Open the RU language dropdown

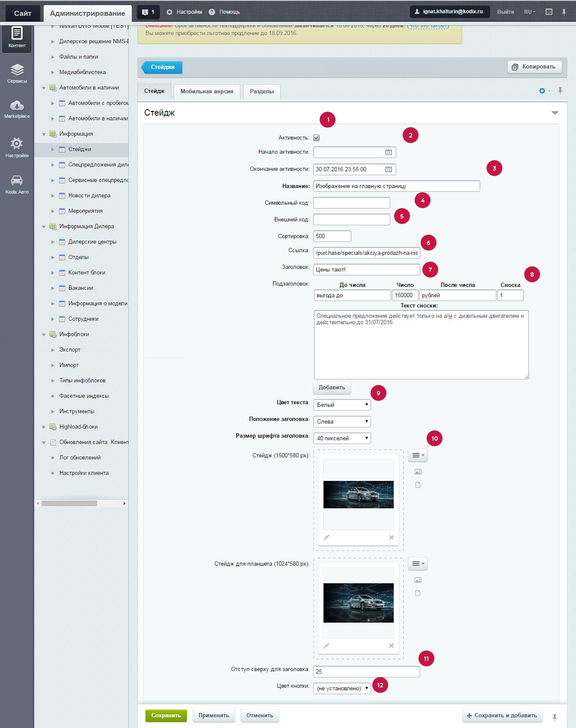(530, 12)
